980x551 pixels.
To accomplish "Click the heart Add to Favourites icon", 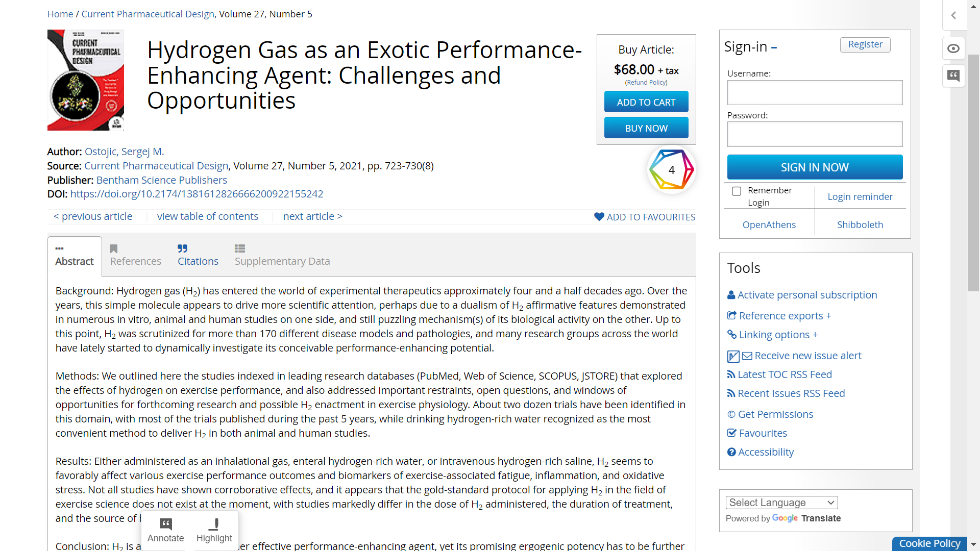I will click(599, 217).
